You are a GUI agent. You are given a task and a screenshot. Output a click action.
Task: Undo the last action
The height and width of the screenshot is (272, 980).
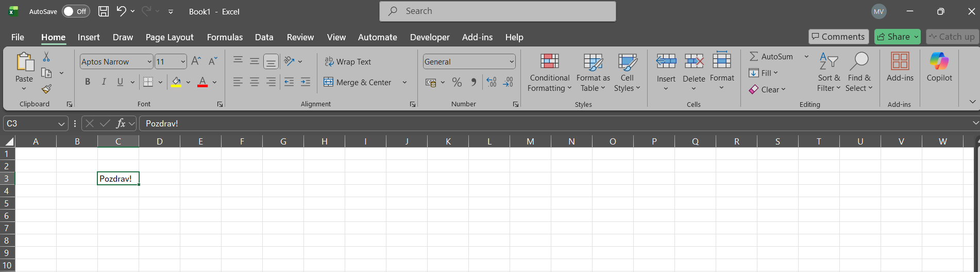click(x=121, y=11)
